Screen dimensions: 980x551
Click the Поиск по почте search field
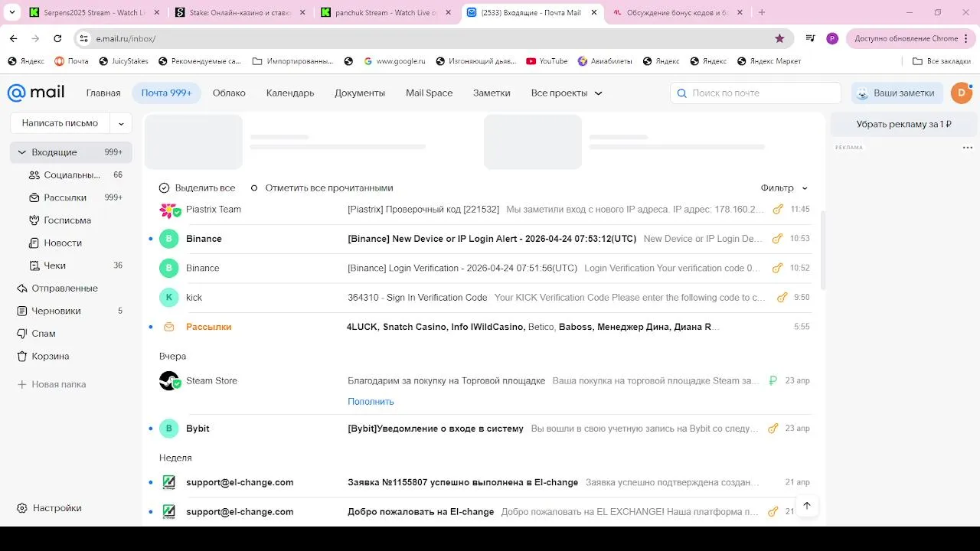coord(756,93)
